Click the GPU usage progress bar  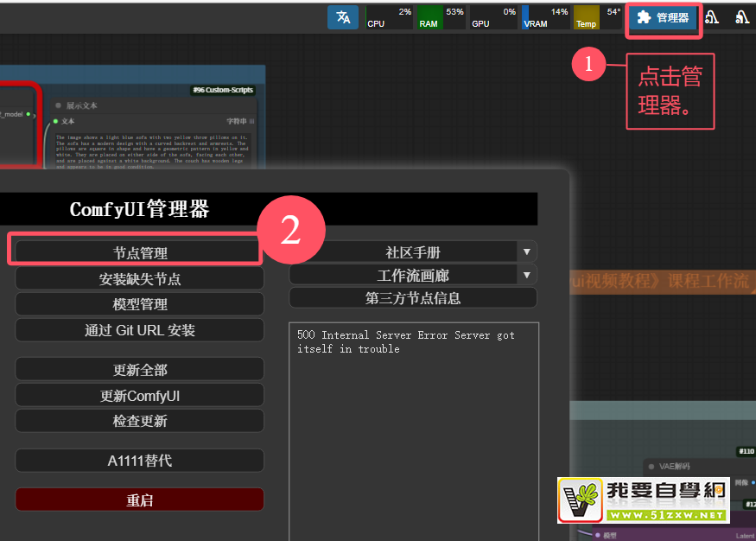pyautogui.click(x=492, y=17)
